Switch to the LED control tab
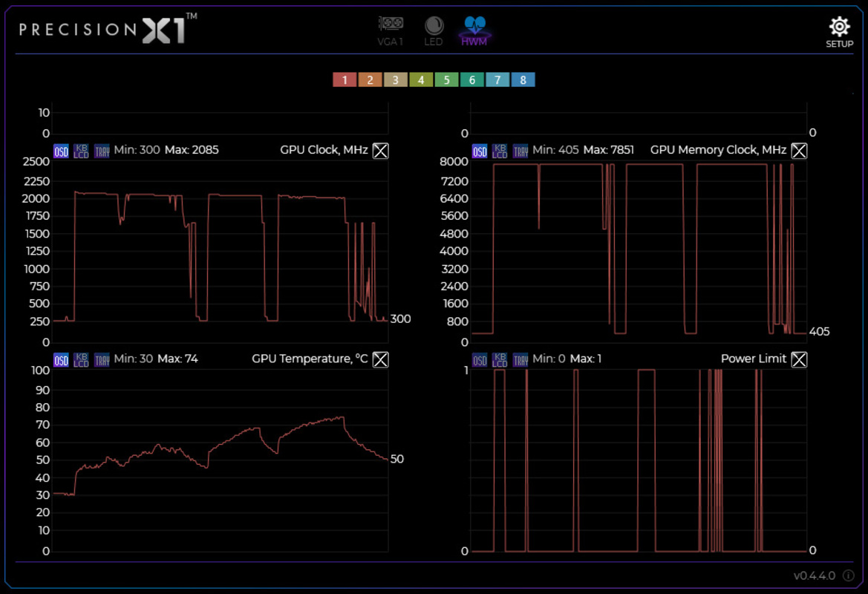Image resolution: width=868 pixels, height=594 pixels. tap(434, 30)
